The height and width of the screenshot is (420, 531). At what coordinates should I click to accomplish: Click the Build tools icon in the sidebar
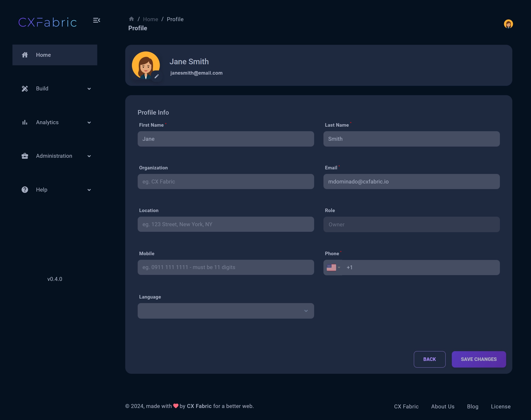pyautogui.click(x=25, y=89)
